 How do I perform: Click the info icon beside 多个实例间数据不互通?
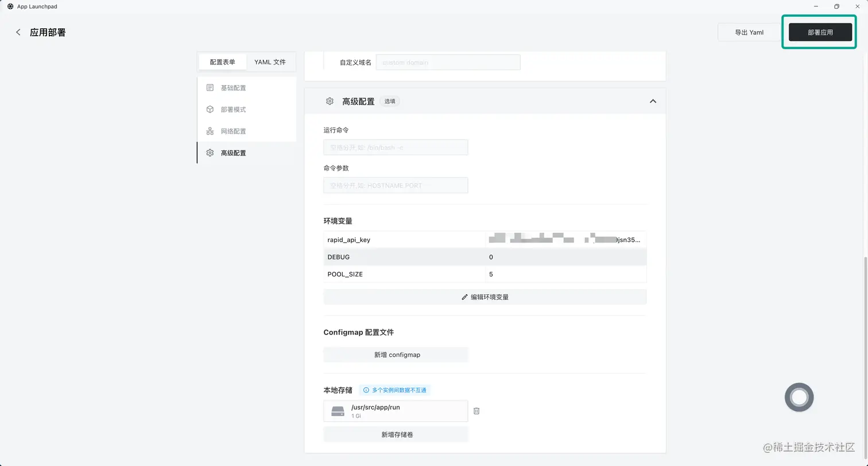coord(366,390)
